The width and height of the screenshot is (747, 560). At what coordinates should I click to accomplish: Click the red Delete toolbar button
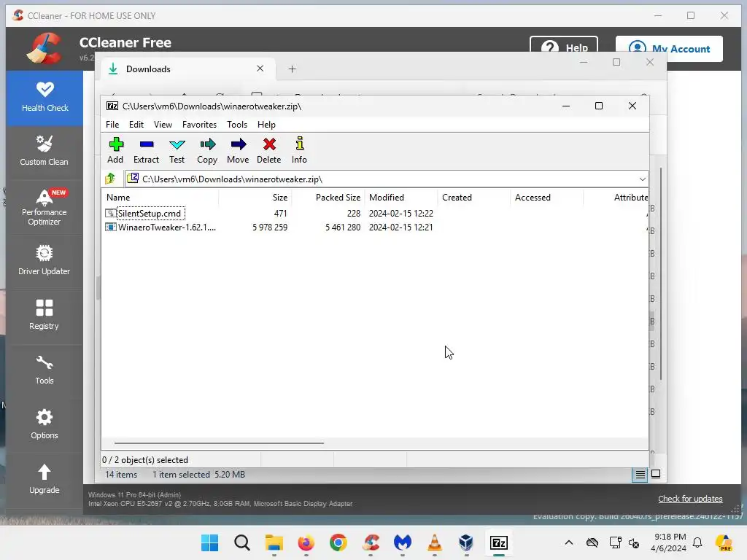[x=269, y=150]
